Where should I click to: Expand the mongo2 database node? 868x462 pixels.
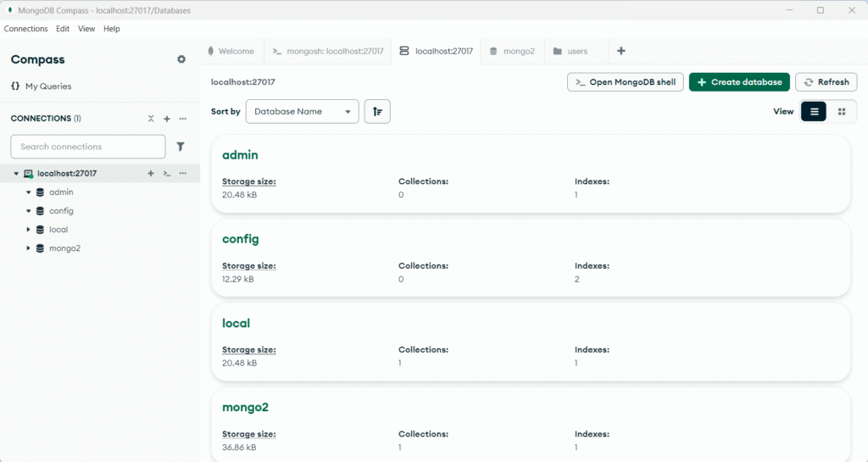click(x=28, y=248)
